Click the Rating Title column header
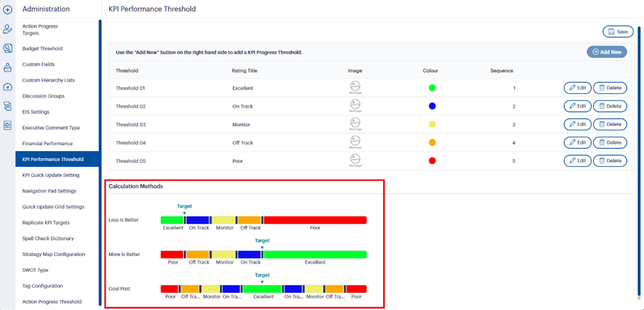 tap(245, 71)
